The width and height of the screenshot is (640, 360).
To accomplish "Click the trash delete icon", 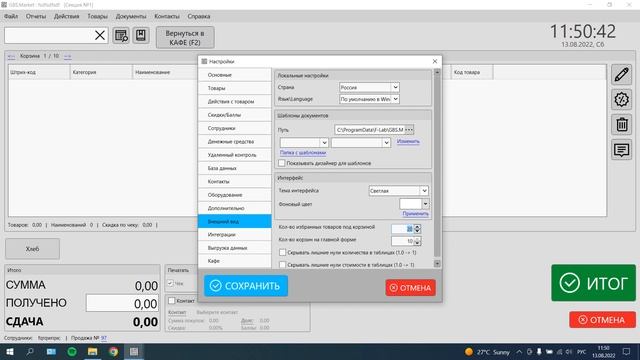I will (x=622, y=124).
